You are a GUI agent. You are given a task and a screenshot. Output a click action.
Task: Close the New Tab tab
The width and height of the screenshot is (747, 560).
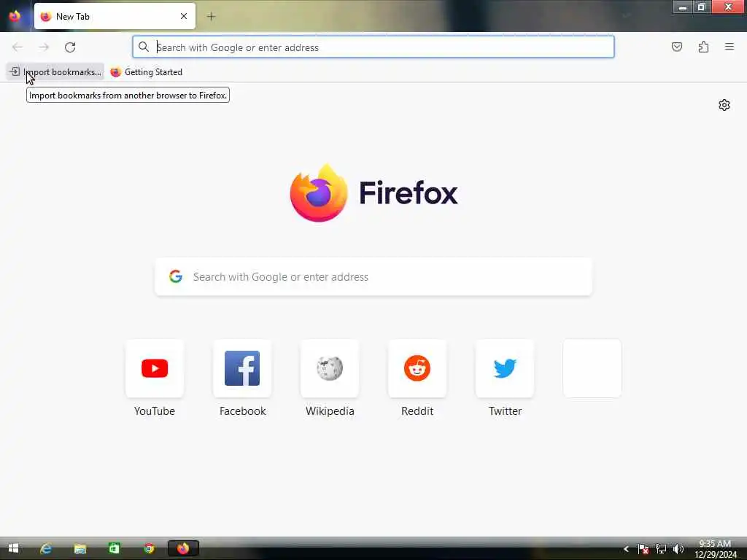click(184, 16)
